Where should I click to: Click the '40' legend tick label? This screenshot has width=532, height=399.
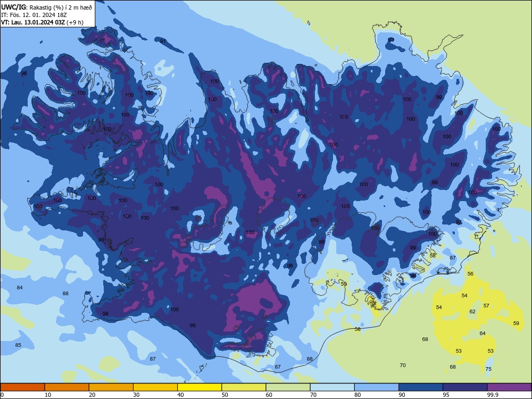point(180,395)
